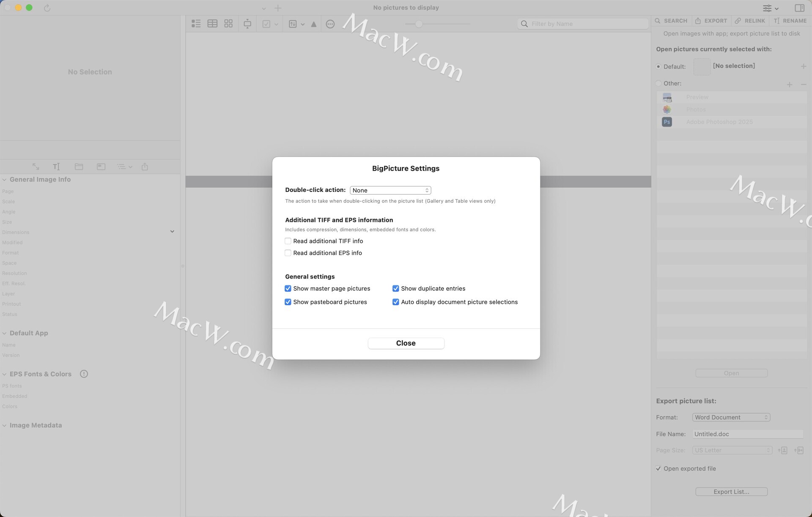Open the Double-click action dropdown
Image resolution: width=812 pixels, height=517 pixels.
[x=390, y=190]
